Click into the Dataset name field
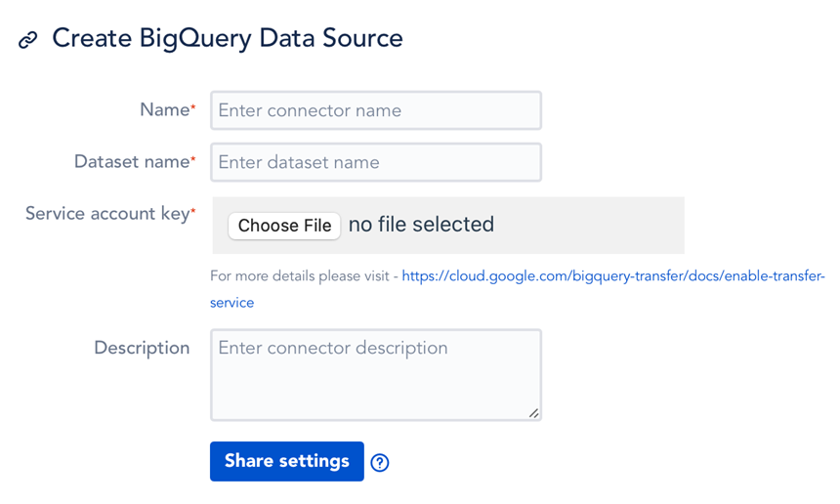The width and height of the screenshot is (840, 504). [x=376, y=163]
